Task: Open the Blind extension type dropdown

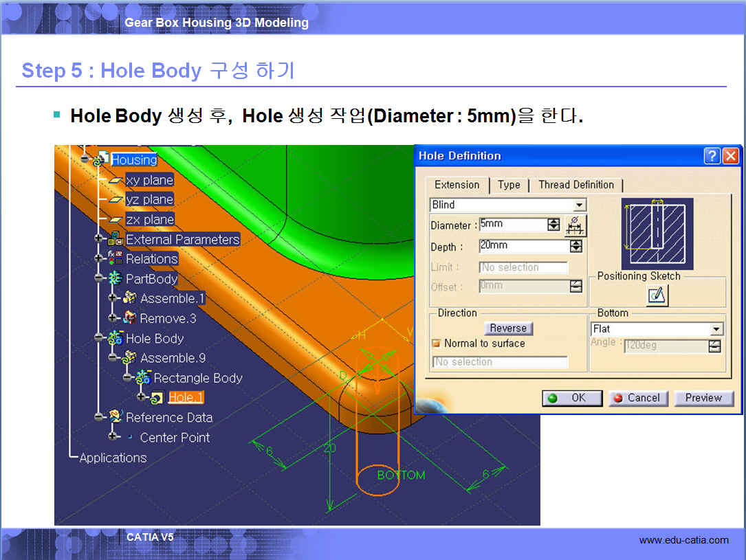Action: (x=580, y=205)
